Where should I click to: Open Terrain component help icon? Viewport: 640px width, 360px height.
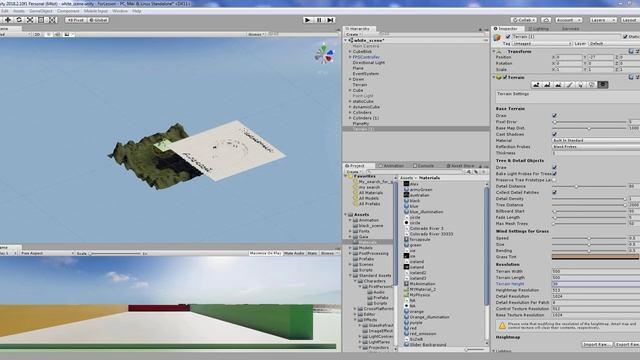click(631, 77)
